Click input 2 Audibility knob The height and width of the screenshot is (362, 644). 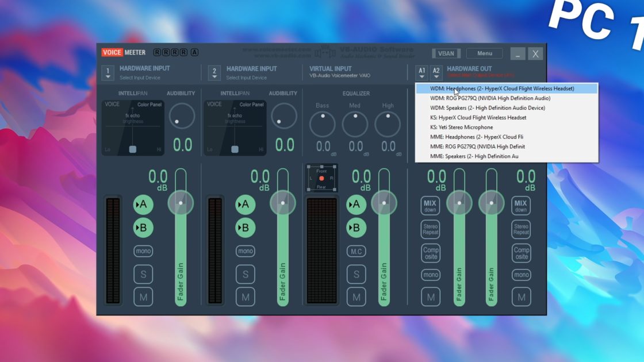[284, 116]
